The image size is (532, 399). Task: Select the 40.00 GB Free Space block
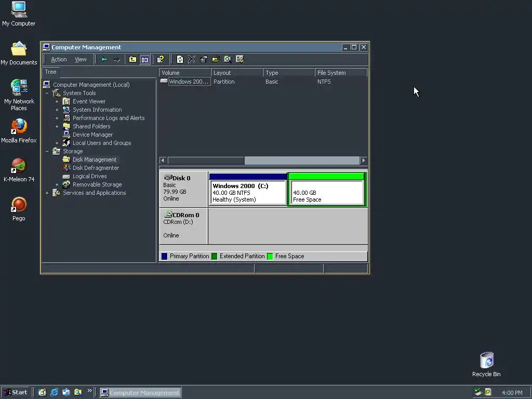(327, 189)
